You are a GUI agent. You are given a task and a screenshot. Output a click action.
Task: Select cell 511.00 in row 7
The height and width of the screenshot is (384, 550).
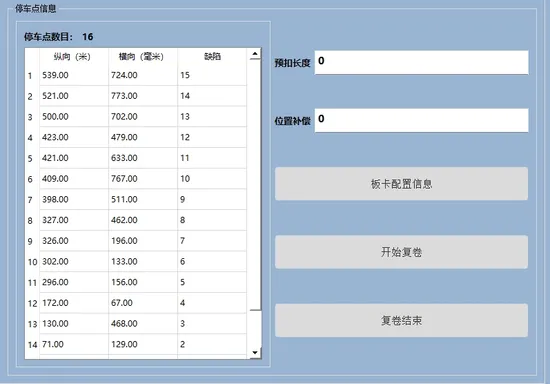[x=143, y=199]
